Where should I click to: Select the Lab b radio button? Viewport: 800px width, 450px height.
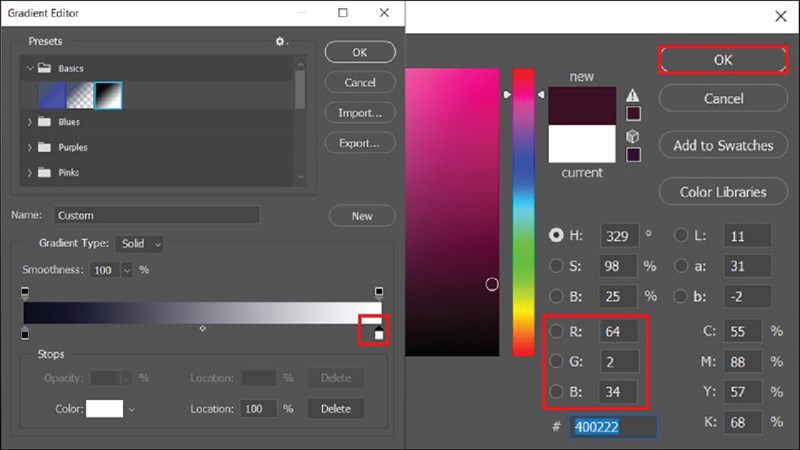click(681, 296)
